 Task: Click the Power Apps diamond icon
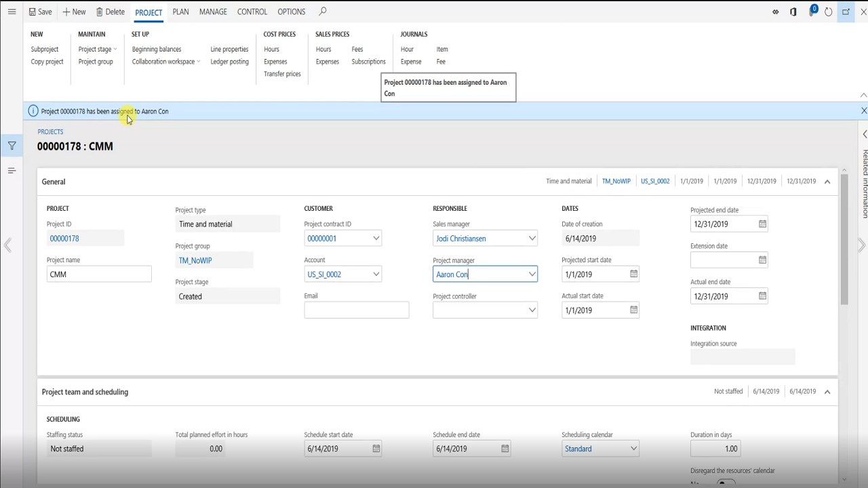[x=776, y=12]
